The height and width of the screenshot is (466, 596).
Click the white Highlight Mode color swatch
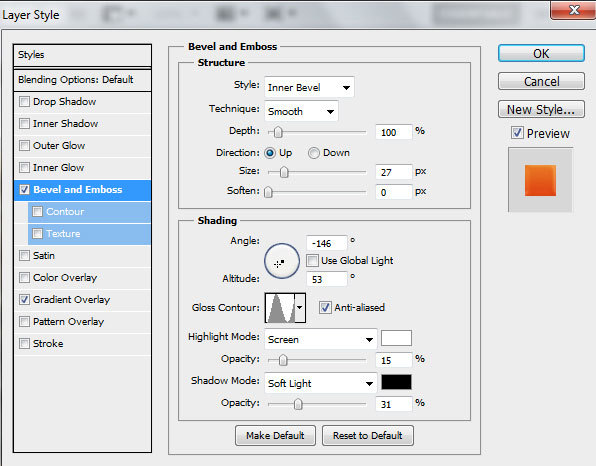coord(396,338)
